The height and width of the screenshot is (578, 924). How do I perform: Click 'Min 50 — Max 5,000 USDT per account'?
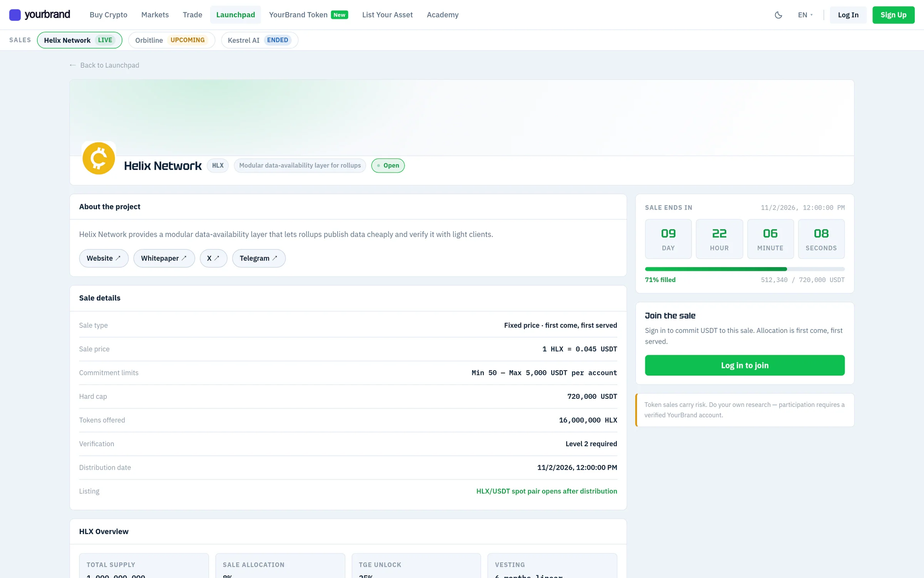coord(544,373)
